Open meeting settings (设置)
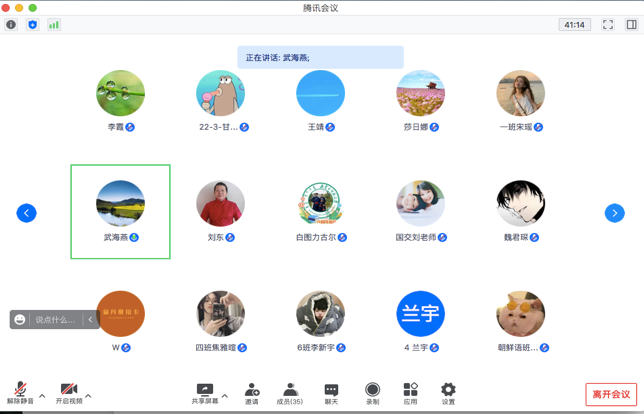644x414 pixels. click(x=448, y=392)
